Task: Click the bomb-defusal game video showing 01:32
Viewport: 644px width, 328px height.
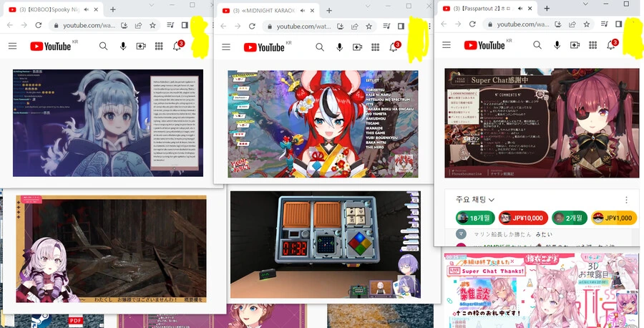Action: (x=326, y=244)
